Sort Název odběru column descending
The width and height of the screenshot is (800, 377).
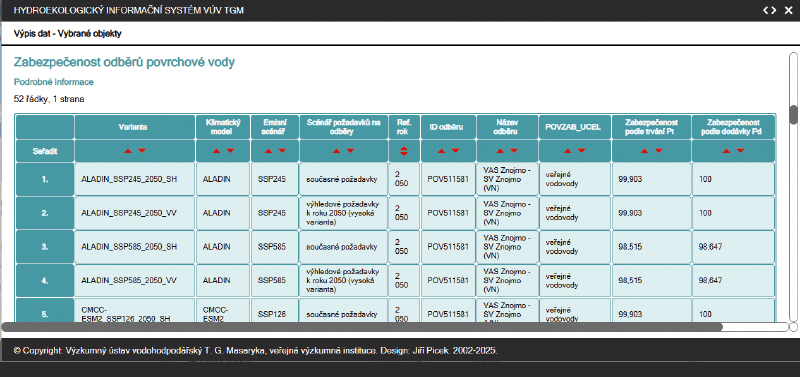coord(514,151)
